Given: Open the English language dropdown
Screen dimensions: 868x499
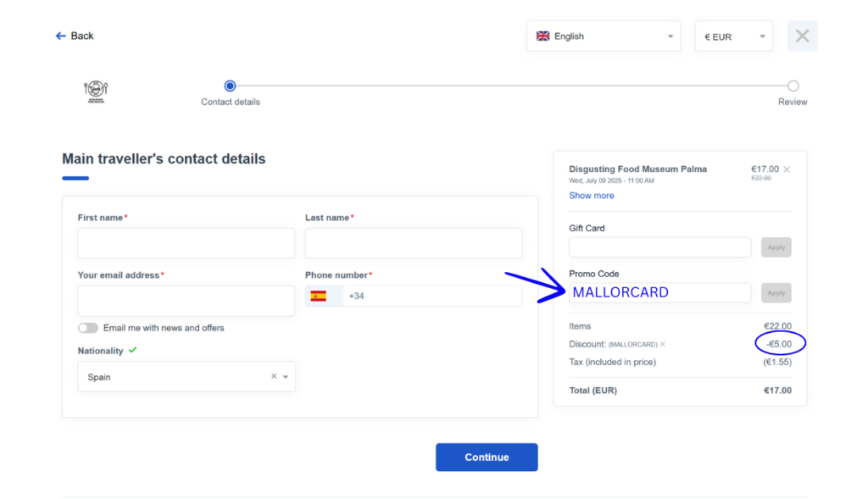Looking at the screenshot, I should [603, 36].
